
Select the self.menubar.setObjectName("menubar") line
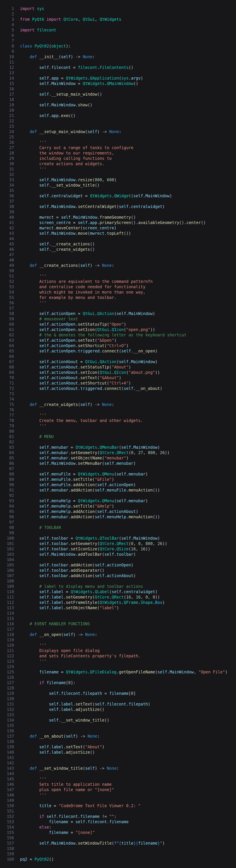[x=84, y=458]
